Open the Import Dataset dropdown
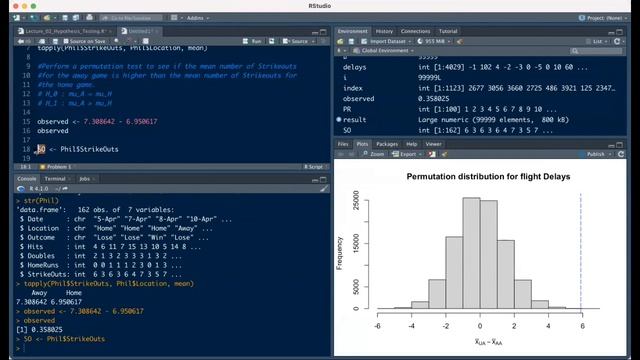Viewport: 640px width, 360px height. (387, 41)
